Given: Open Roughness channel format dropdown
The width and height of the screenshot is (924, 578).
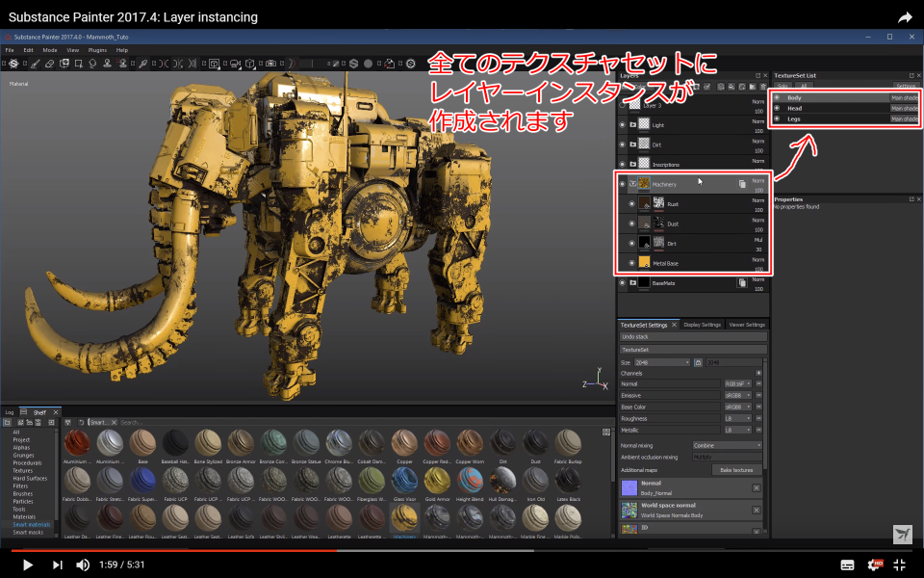Looking at the screenshot, I should [738, 419].
